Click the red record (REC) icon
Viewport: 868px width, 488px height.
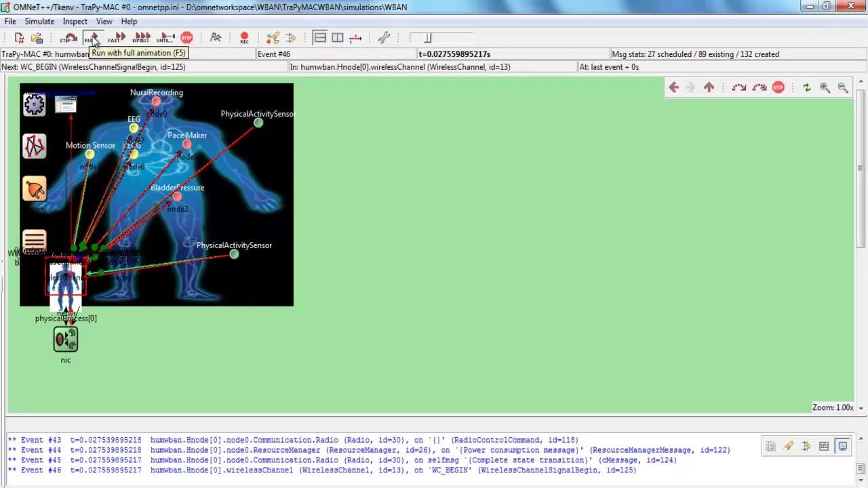[x=244, y=38]
